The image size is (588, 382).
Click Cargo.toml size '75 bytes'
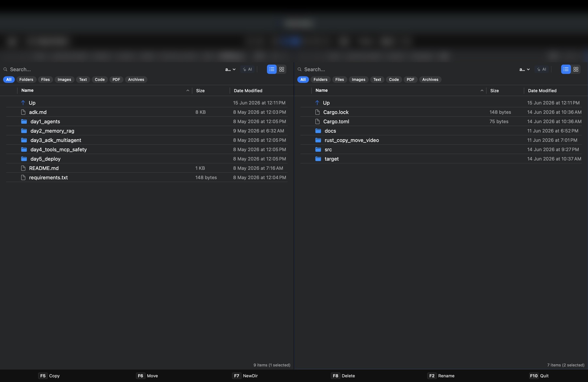click(499, 122)
